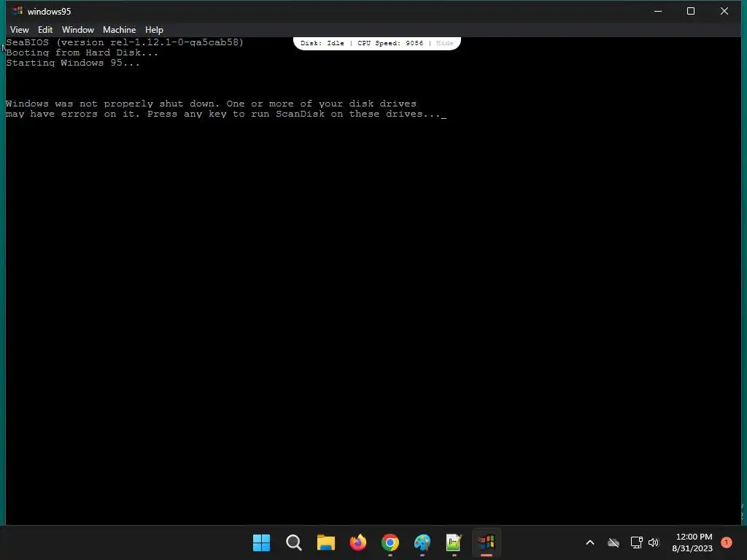Open File Explorer from taskbar
The height and width of the screenshot is (560, 747).
[x=326, y=542]
